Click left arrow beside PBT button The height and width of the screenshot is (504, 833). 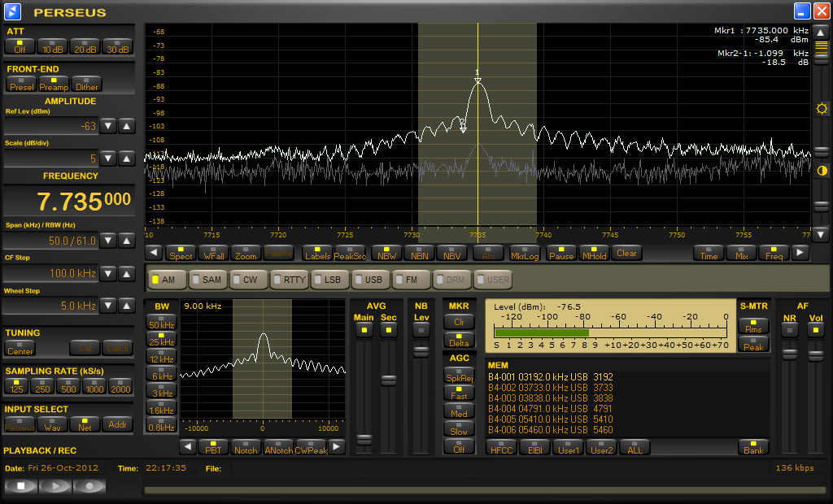(188, 447)
